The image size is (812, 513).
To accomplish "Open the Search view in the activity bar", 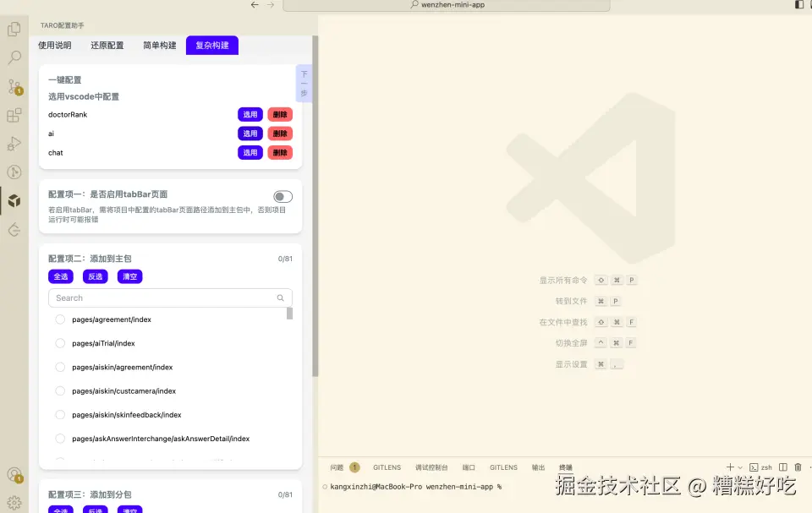I will click(x=14, y=57).
